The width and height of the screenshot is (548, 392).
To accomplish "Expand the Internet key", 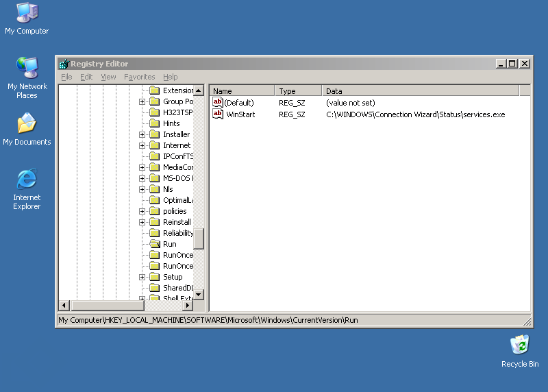I will (x=142, y=145).
